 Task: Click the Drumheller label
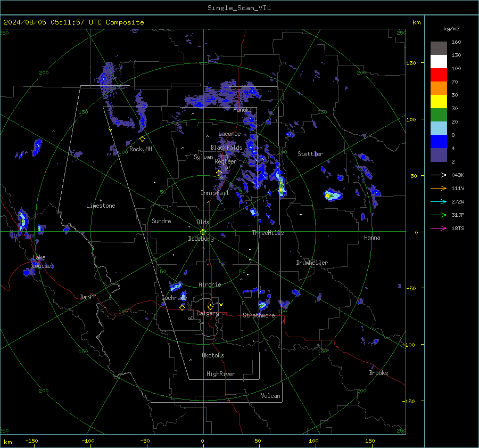pos(312,263)
